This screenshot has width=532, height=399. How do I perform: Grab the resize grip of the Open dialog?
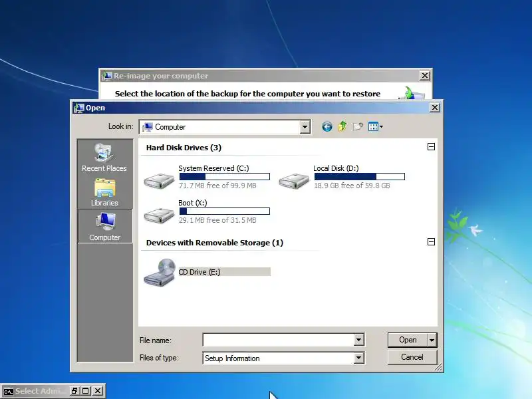click(x=439, y=368)
